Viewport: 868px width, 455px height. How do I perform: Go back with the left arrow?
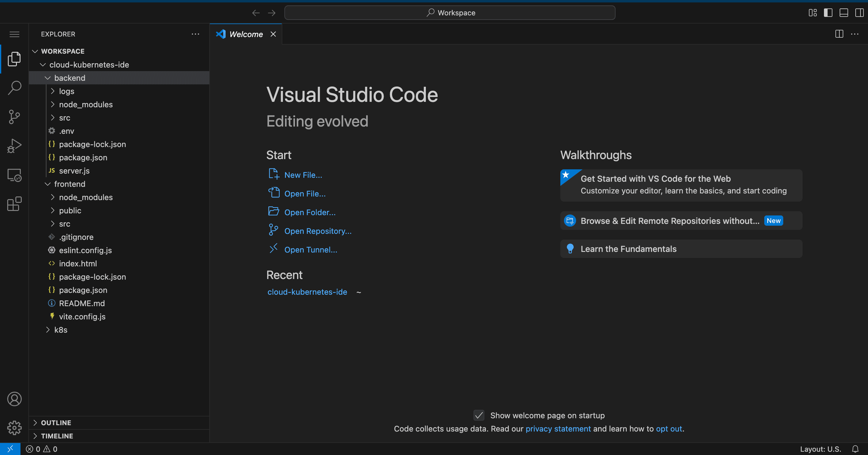pos(256,13)
